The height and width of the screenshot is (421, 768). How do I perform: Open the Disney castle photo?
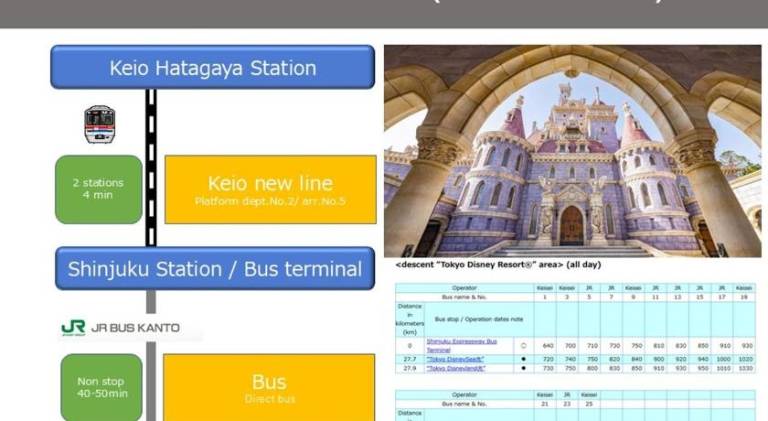click(573, 151)
